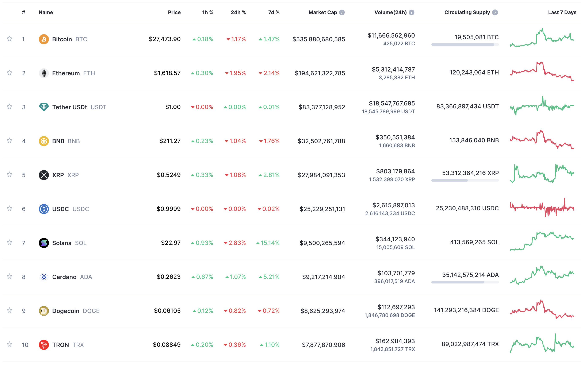Open the BNB coin name link
Screen dimensions: 588x367
tap(58, 141)
